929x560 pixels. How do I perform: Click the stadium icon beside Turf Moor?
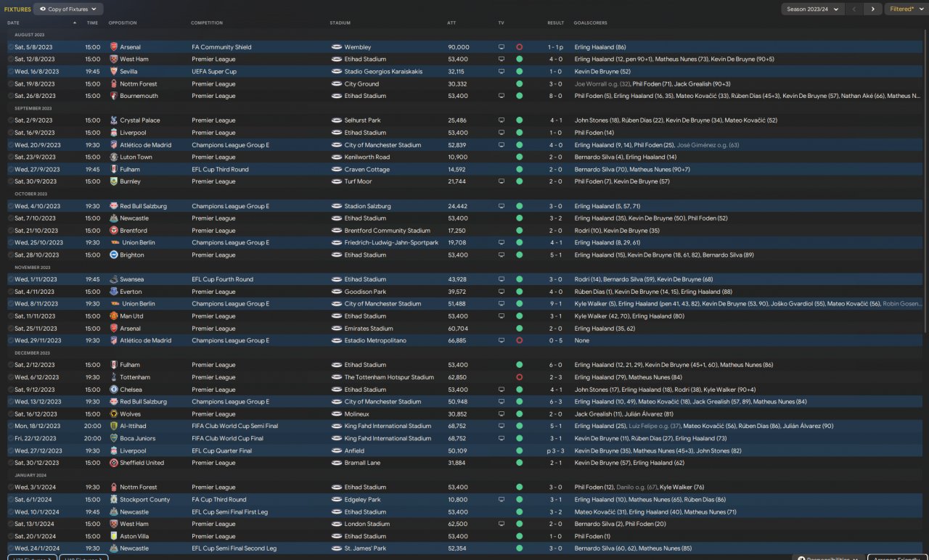pyautogui.click(x=337, y=181)
